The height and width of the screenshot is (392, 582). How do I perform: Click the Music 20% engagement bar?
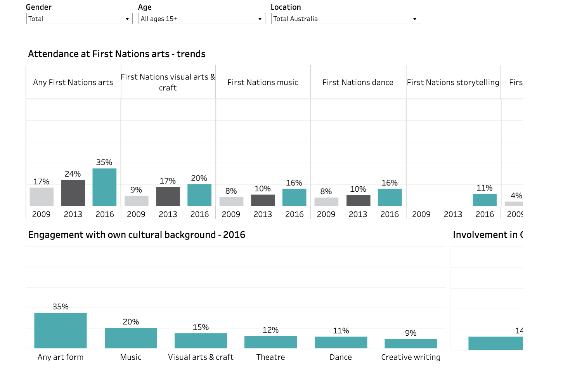(x=131, y=338)
